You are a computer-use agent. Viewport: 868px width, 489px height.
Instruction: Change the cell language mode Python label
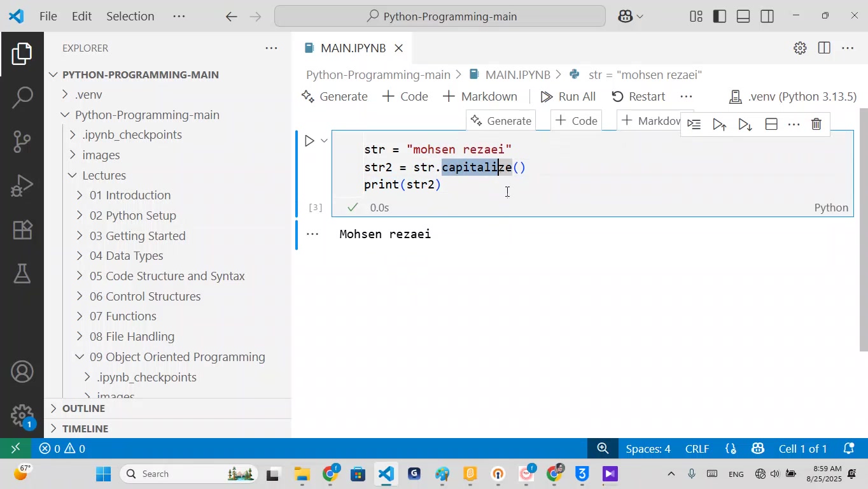pyautogui.click(x=831, y=208)
